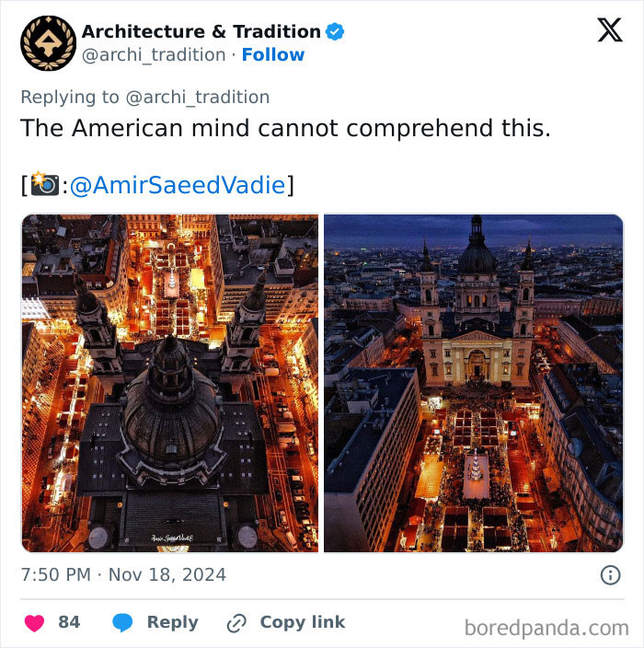
Task: Like the tweet with heart icon
Action: pos(34,623)
